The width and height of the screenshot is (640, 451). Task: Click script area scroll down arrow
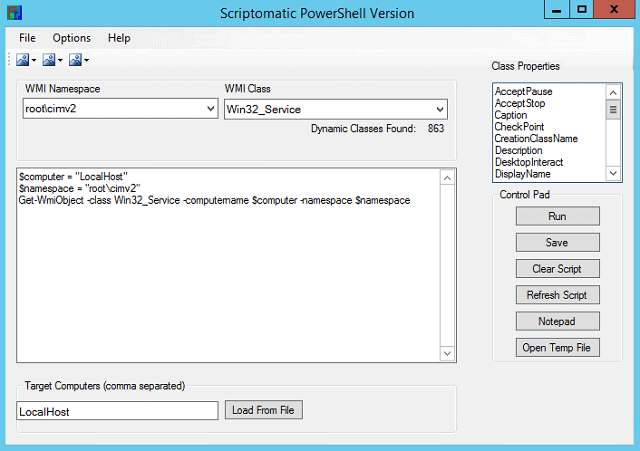447,353
